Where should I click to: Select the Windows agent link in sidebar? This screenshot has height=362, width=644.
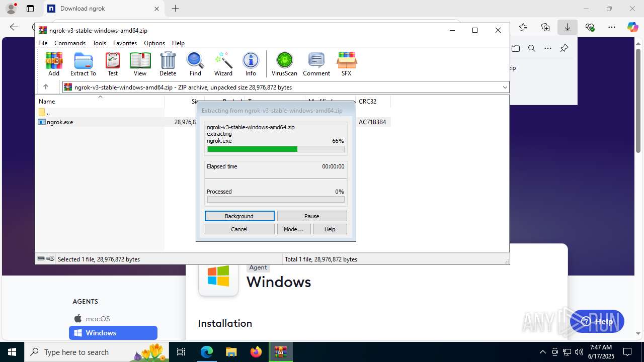click(113, 333)
